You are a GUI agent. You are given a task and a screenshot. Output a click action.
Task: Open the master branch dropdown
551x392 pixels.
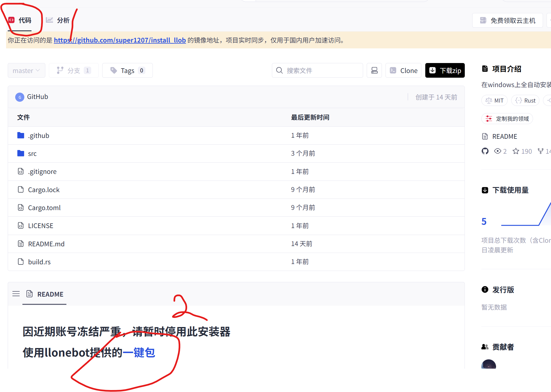(x=26, y=70)
